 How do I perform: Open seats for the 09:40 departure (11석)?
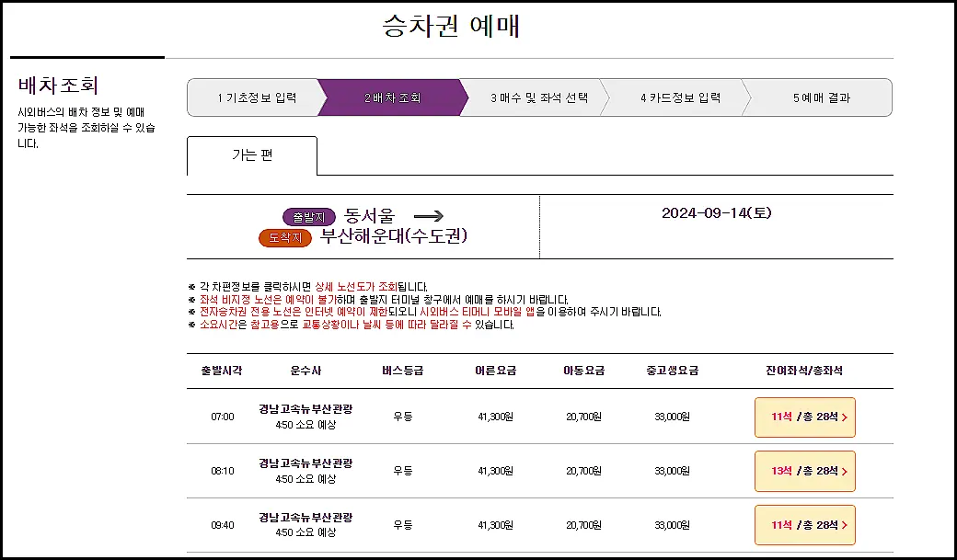coord(804,525)
